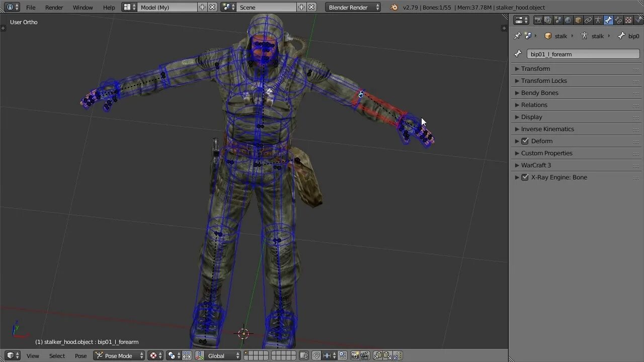Open the Render properties camera tab
The image size is (644, 362).
pyautogui.click(x=538, y=20)
